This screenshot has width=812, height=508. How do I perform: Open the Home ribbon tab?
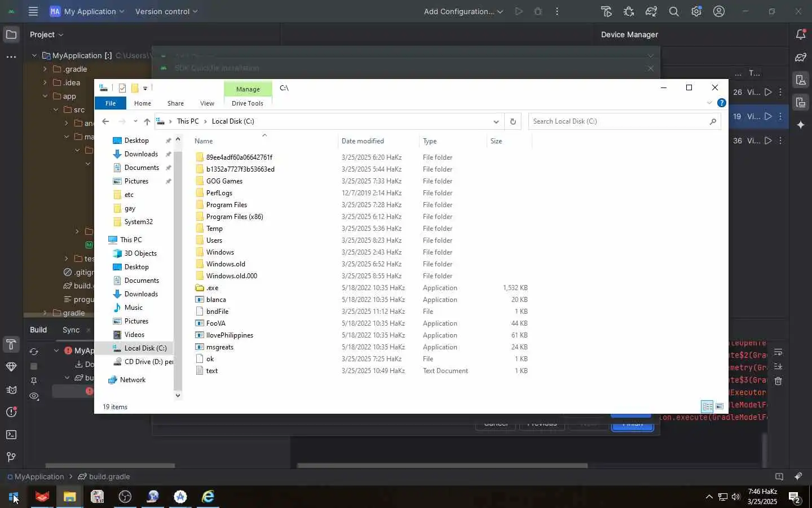(x=143, y=103)
